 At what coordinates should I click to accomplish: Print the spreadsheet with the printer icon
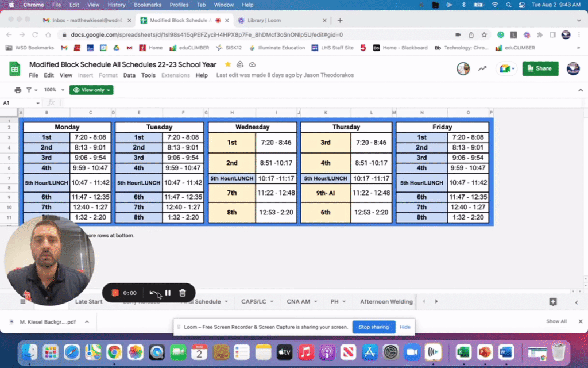pyautogui.click(x=18, y=90)
